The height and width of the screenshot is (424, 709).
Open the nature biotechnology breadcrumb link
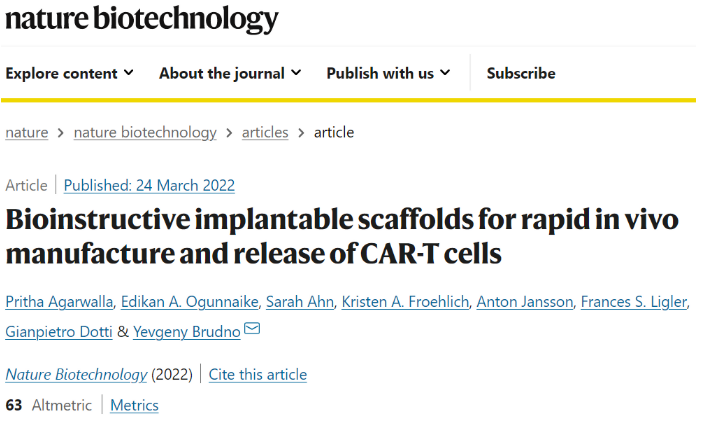[x=145, y=132]
